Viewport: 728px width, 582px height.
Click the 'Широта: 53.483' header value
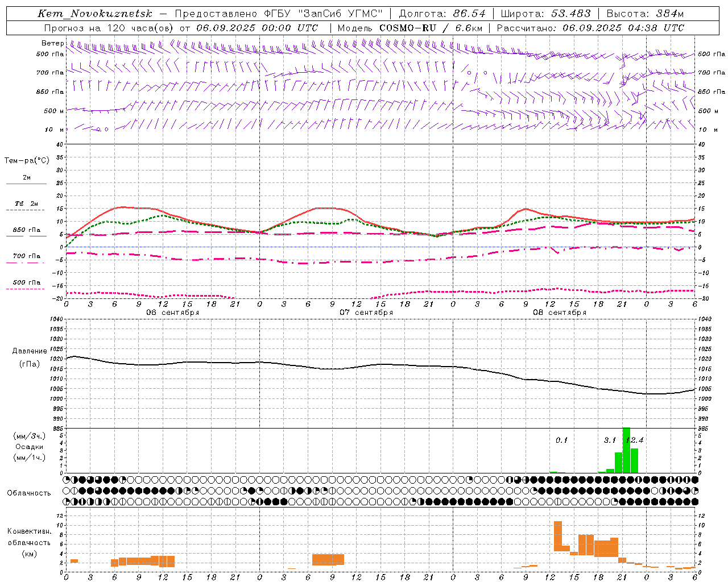point(546,14)
